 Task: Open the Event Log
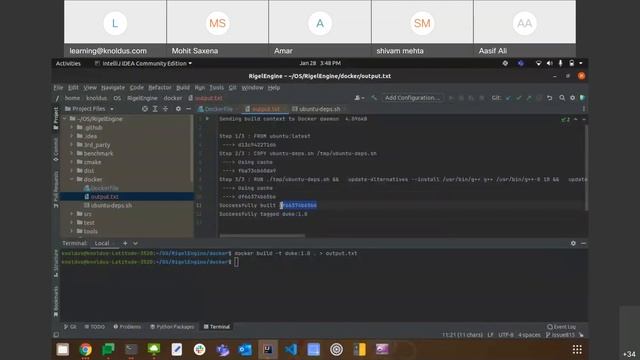pos(562,327)
